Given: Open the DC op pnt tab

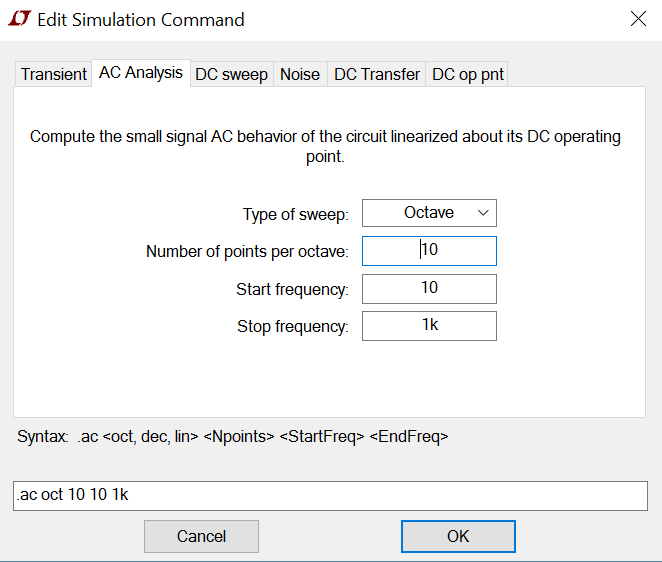Looking at the screenshot, I should click(x=468, y=74).
